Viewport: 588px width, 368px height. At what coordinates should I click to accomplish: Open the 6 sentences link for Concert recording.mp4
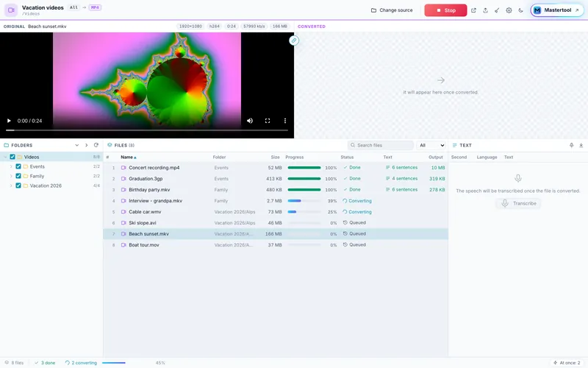click(x=401, y=168)
